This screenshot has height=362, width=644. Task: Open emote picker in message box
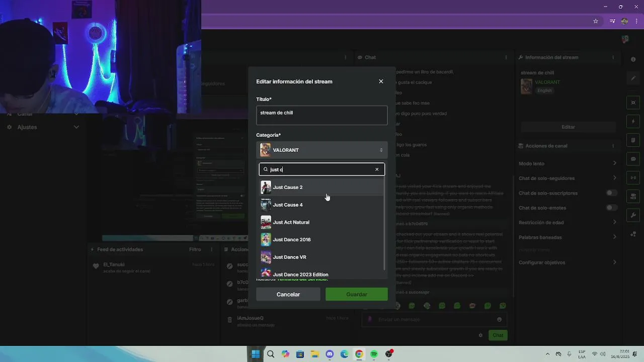[x=499, y=319]
